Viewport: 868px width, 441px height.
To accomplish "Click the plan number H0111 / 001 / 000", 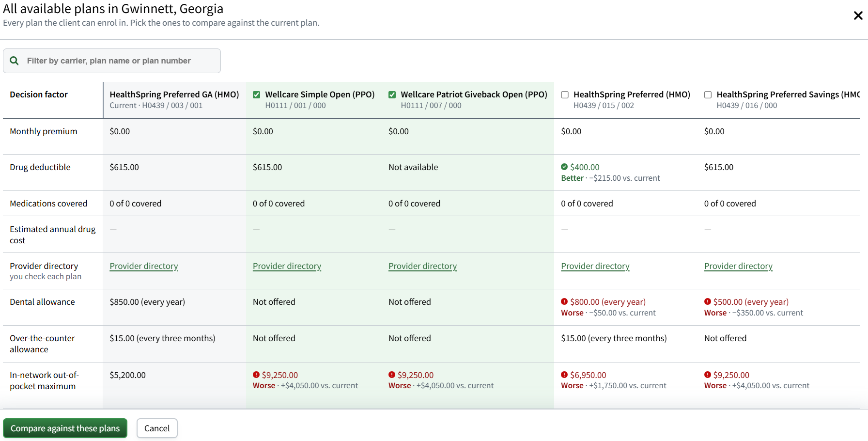I will pos(295,106).
